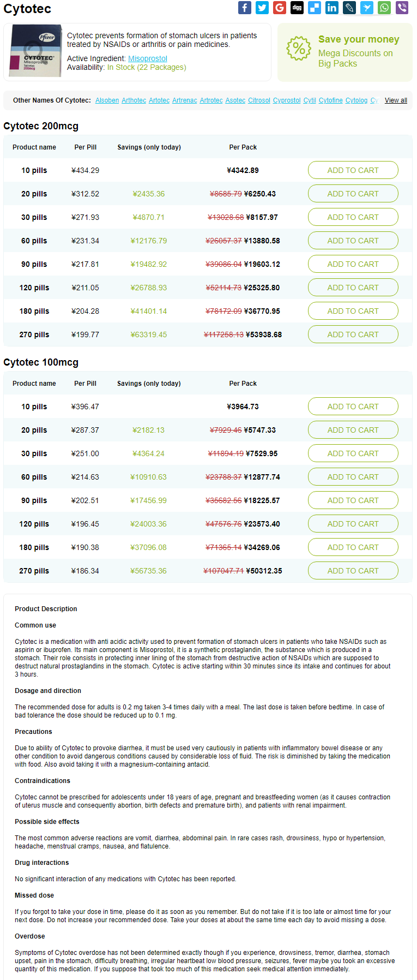Add 30 pills of Cytotec 200mg to cart

tap(353, 217)
